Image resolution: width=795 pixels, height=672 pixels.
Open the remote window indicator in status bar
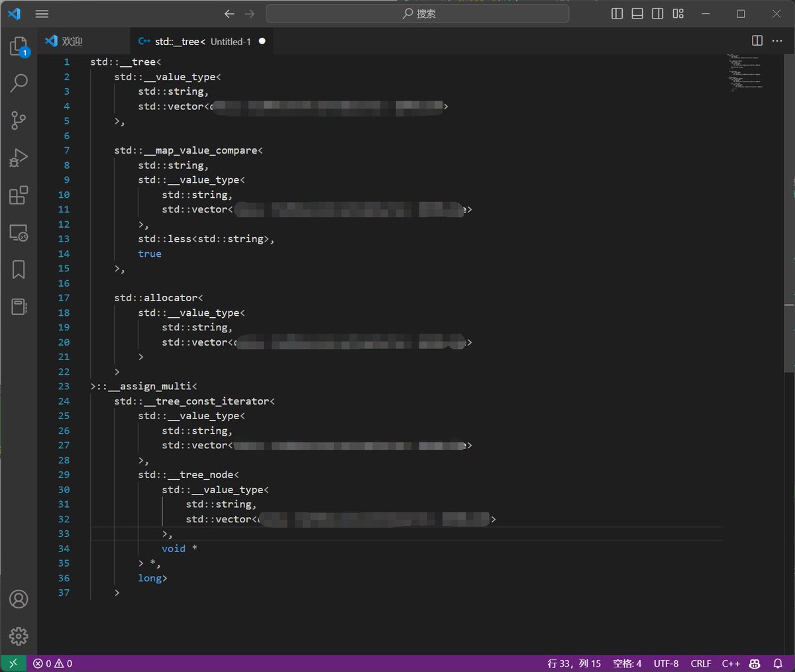tap(13, 663)
